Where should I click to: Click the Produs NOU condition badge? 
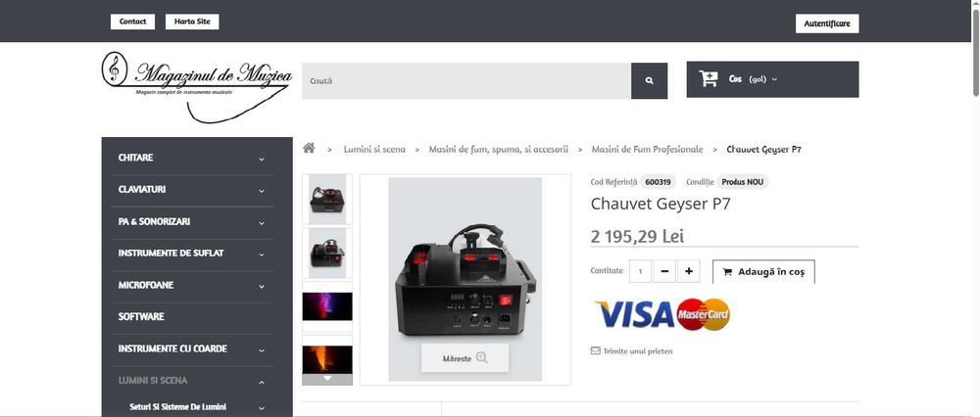[x=743, y=182]
